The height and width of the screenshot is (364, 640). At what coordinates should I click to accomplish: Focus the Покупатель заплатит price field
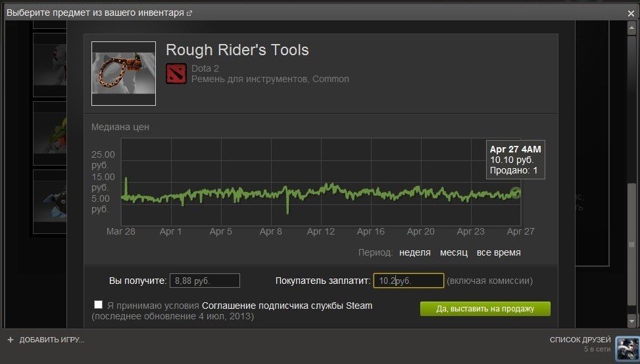(408, 281)
